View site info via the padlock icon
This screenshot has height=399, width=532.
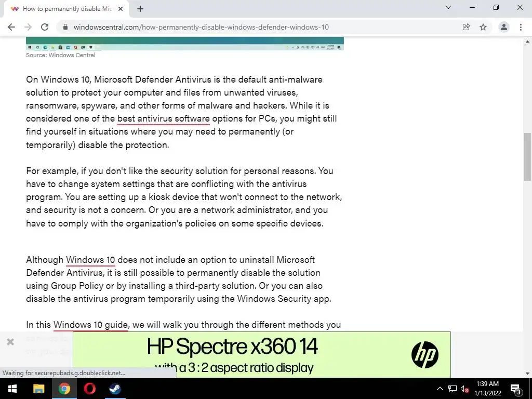click(65, 27)
